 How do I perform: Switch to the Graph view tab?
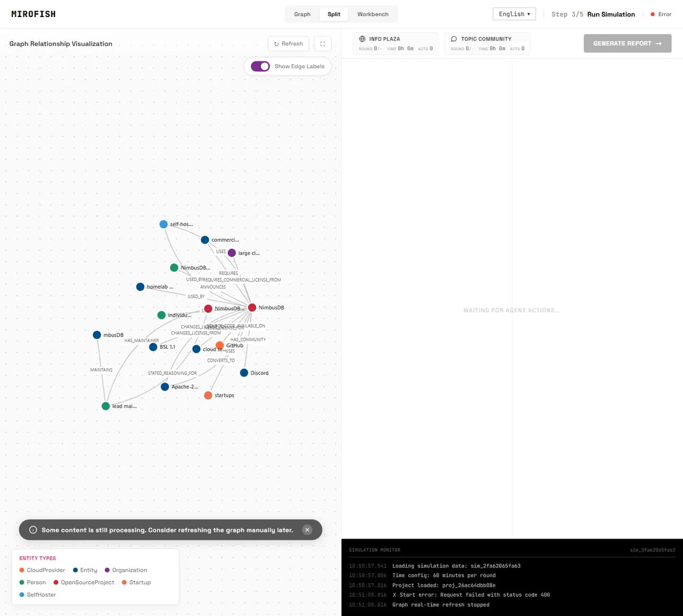[302, 14]
